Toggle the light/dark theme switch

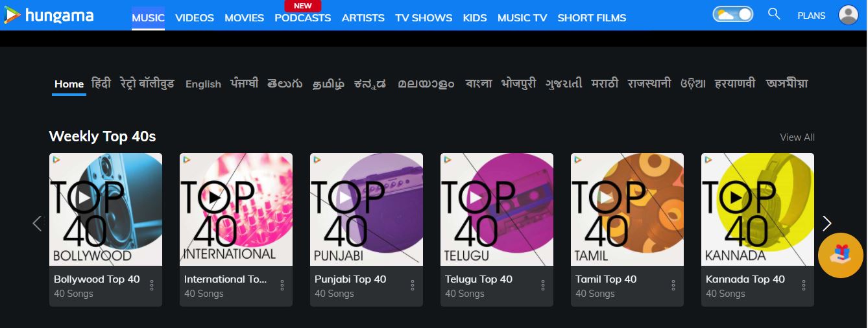pyautogui.click(x=733, y=14)
